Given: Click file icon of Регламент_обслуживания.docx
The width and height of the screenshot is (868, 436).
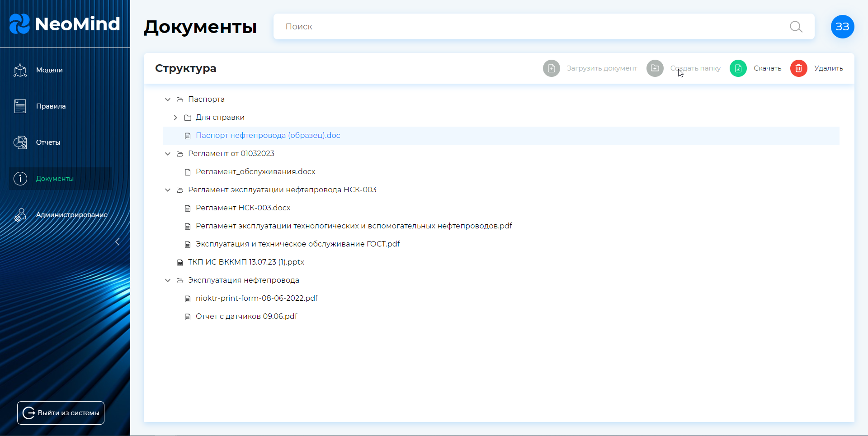Looking at the screenshot, I should pyautogui.click(x=188, y=172).
